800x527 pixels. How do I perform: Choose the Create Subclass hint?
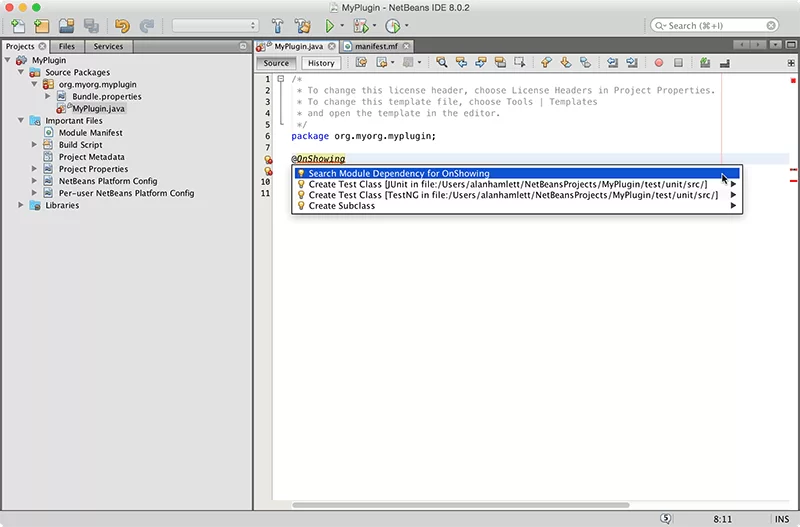pos(517,206)
